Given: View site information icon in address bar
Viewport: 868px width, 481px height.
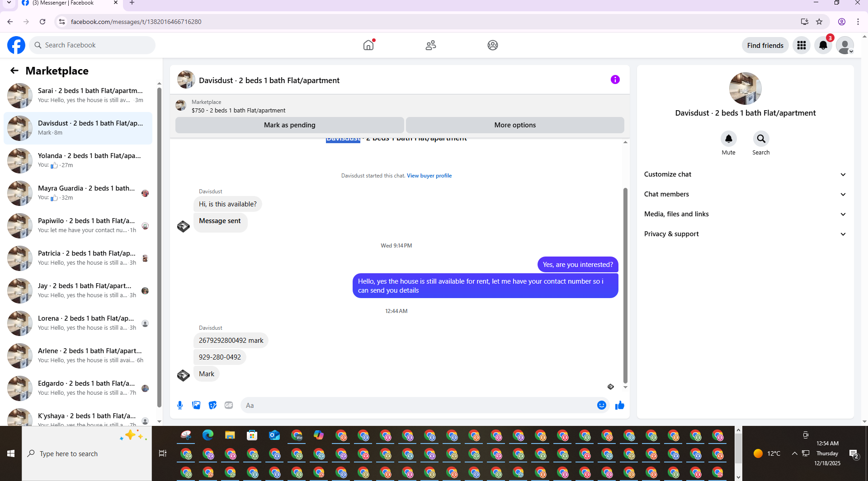Looking at the screenshot, I should (x=62, y=22).
